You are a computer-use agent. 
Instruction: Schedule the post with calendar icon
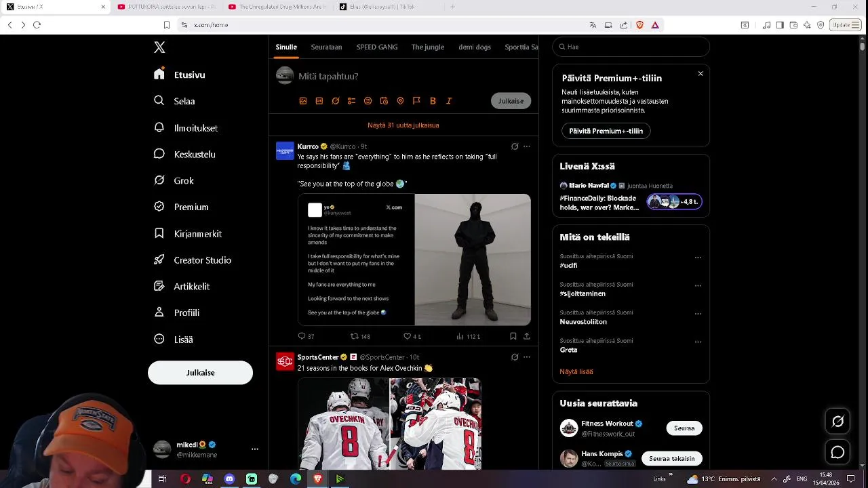[x=384, y=101]
